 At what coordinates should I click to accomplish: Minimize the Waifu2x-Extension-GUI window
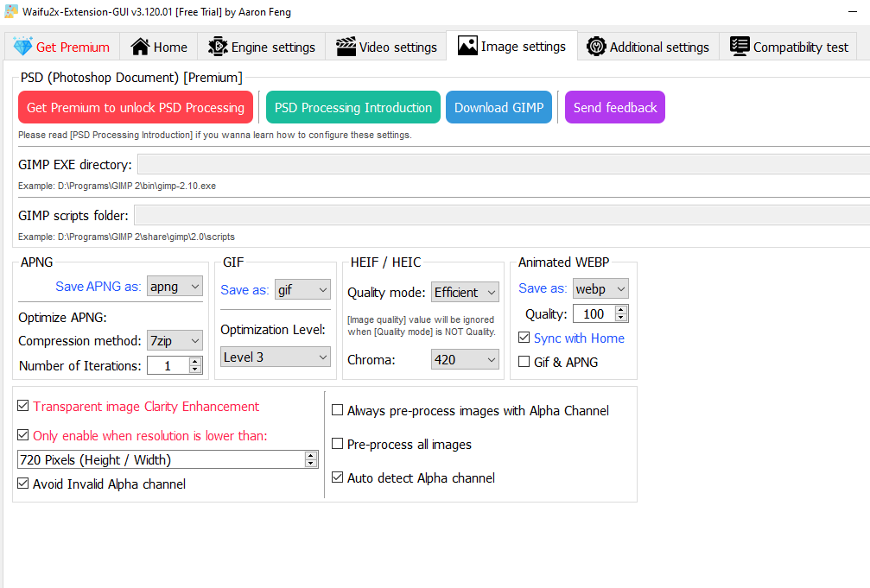[853, 11]
